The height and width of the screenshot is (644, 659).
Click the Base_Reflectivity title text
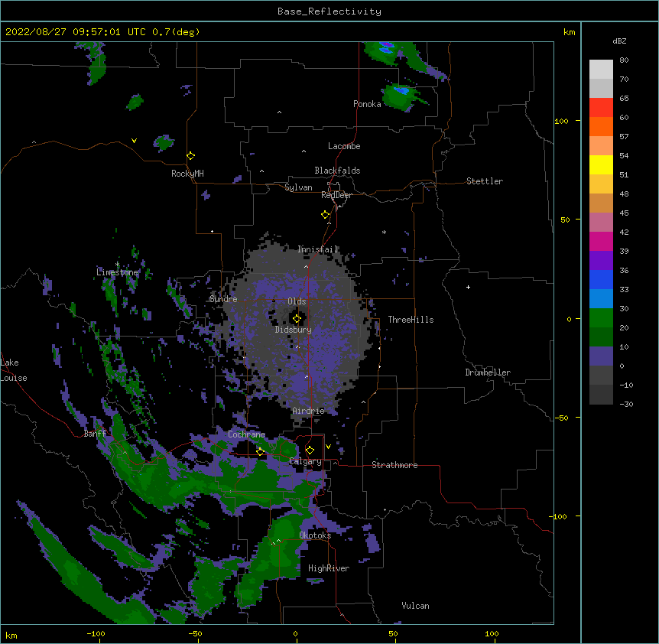coord(329,11)
